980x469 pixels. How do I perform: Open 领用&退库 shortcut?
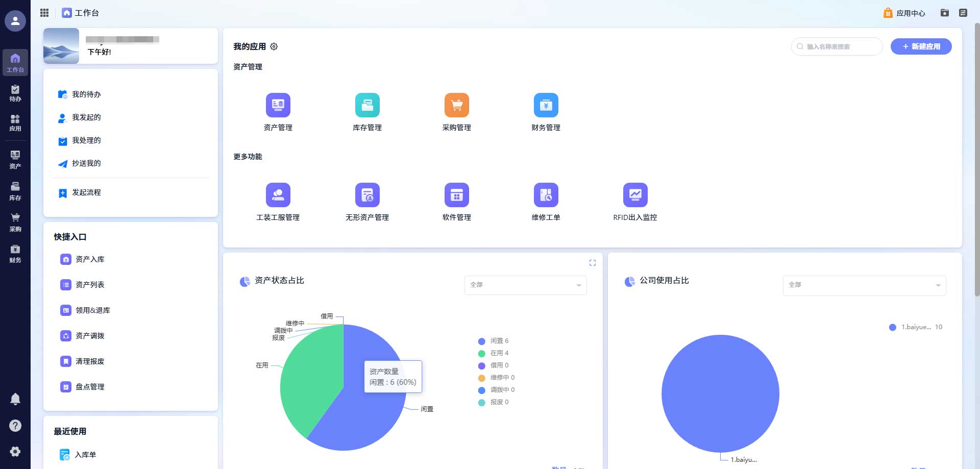[85, 310]
